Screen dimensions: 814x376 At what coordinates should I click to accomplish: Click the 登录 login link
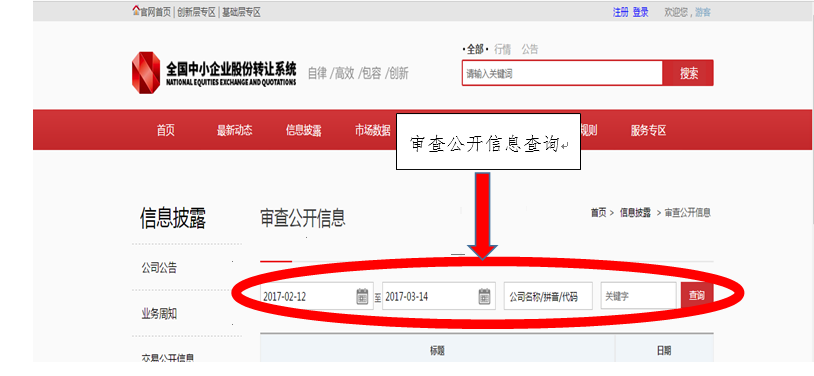point(641,12)
